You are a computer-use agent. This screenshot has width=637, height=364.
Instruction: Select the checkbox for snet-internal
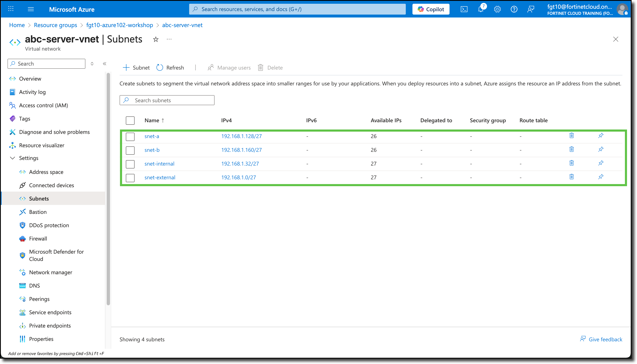click(130, 164)
